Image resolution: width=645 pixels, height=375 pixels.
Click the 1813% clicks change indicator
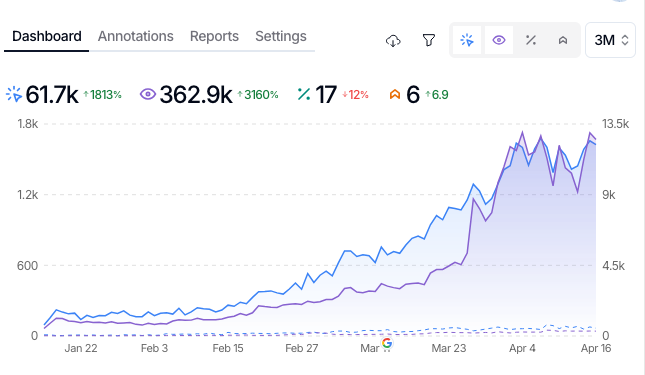pos(102,95)
